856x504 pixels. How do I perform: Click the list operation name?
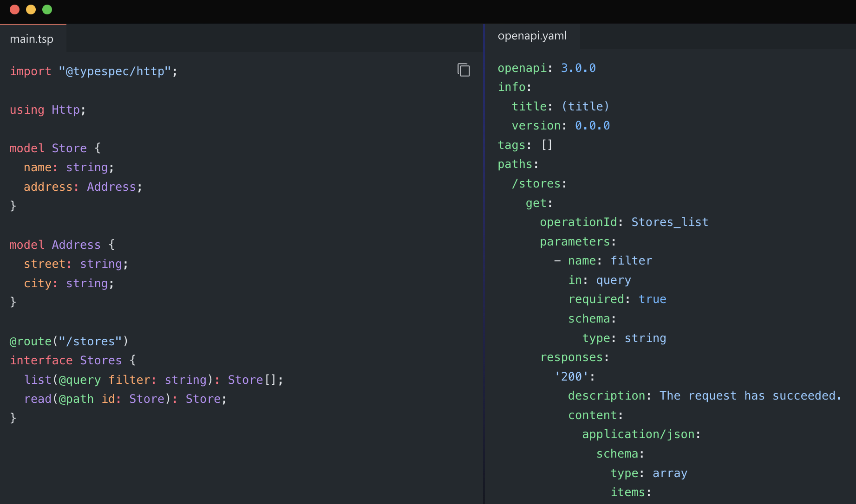pyautogui.click(x=38, y=380)
